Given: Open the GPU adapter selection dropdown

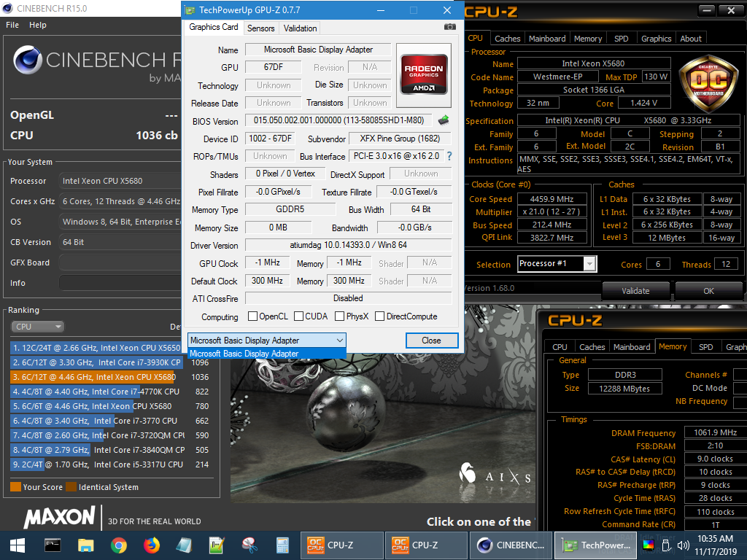Looking at the screenshot, I should tap(267, 340).
